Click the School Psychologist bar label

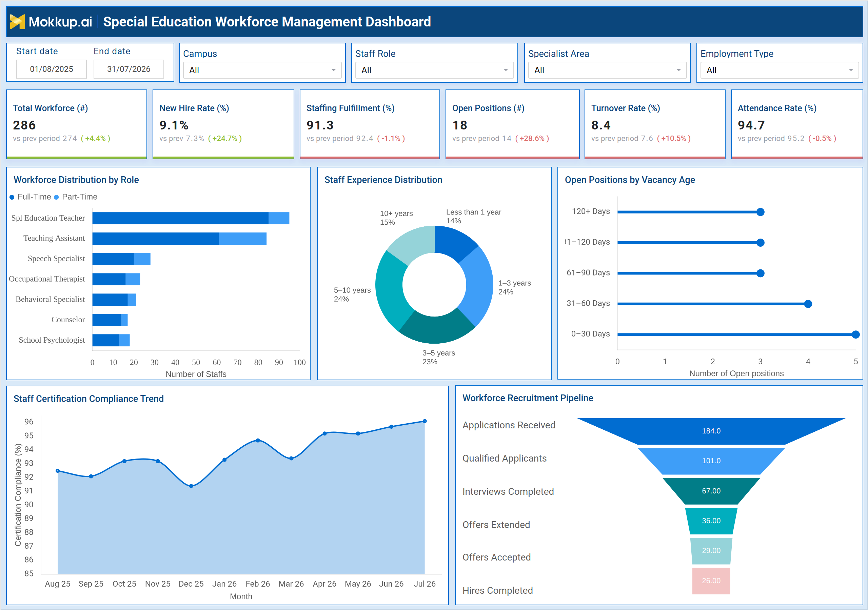(x=52, y=340)
